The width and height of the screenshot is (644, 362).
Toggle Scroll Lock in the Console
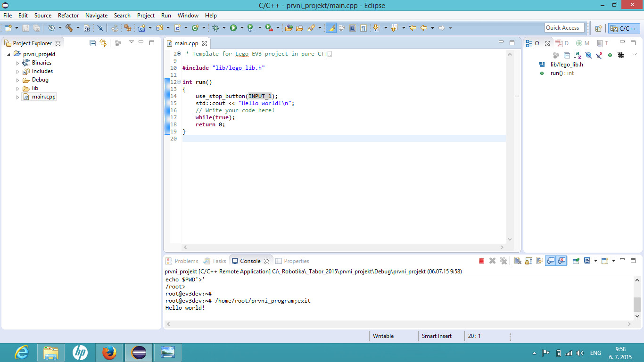click(x=528, y=261)
